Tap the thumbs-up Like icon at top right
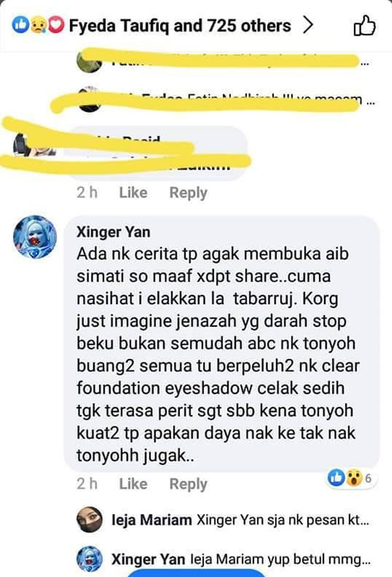Image resolution: width=392 pixels, height=577 pixels. pos(364,26)
